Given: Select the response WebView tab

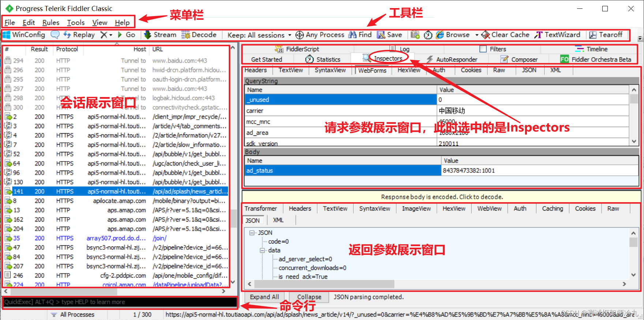Looking at the screenshot, I should 490,208.
